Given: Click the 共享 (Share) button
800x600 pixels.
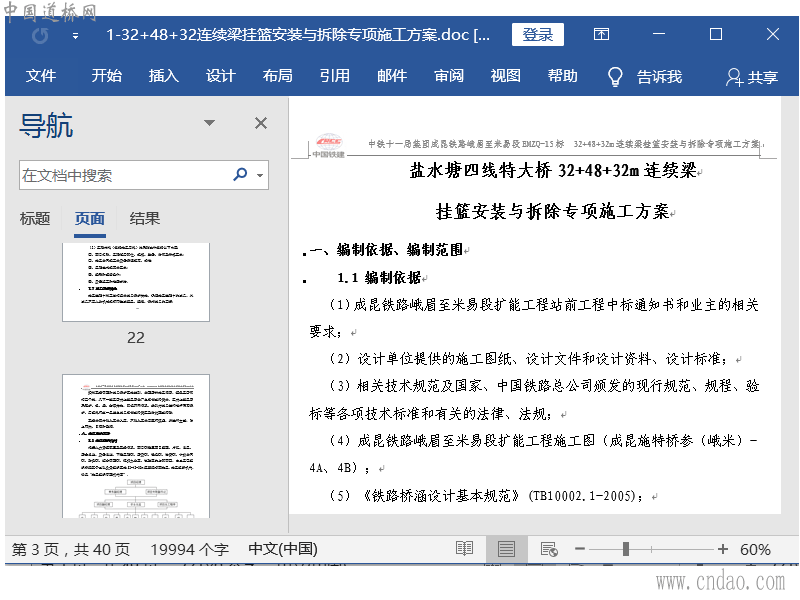Looking at the screenshot, I should [x=752, y=76].
